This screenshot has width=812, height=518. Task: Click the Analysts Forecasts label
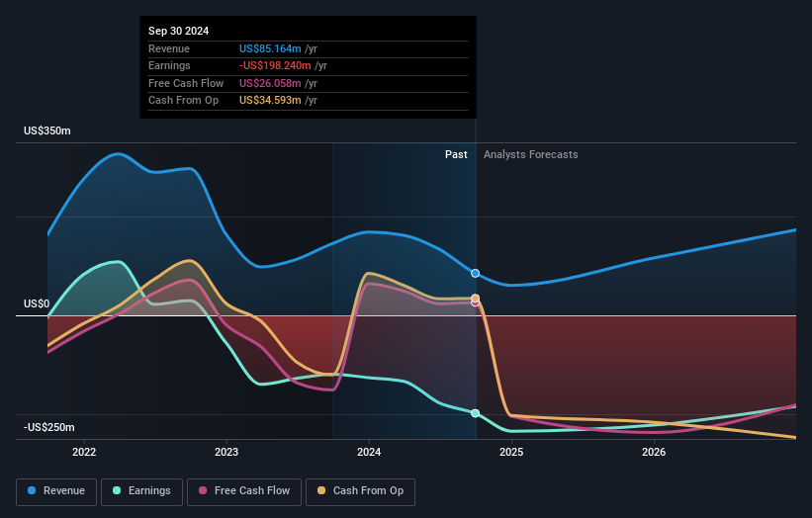[531, 155]
